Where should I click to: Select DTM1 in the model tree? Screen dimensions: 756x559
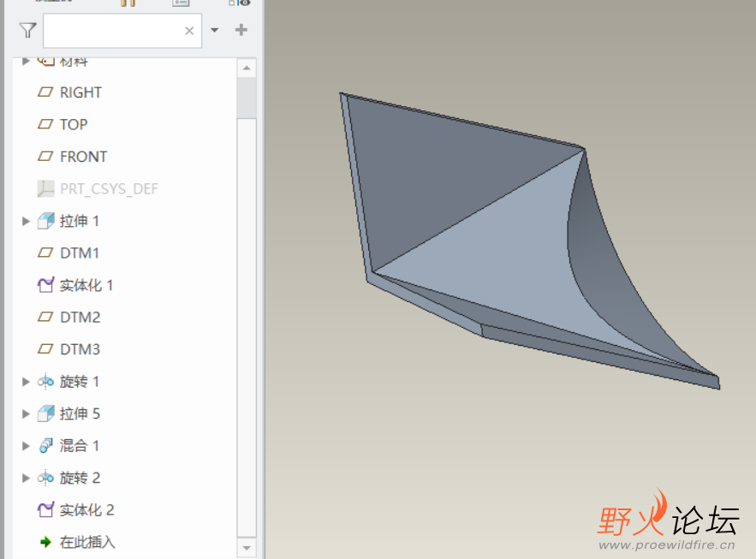80,253
